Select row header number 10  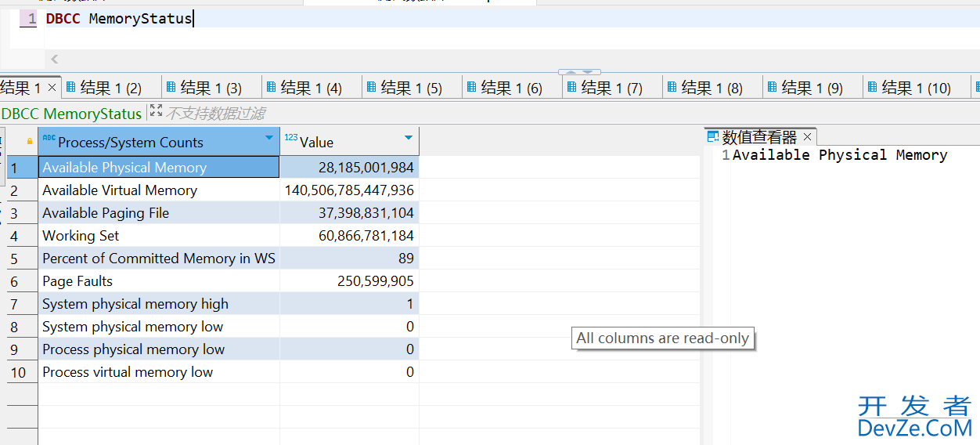22,371
